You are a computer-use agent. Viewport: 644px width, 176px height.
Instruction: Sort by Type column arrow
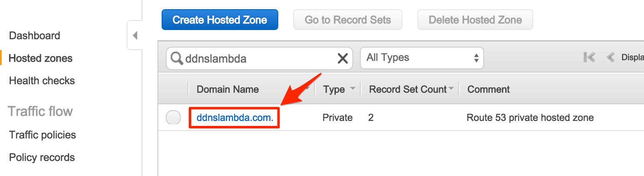pyautogui.click(x=353, y=89)
